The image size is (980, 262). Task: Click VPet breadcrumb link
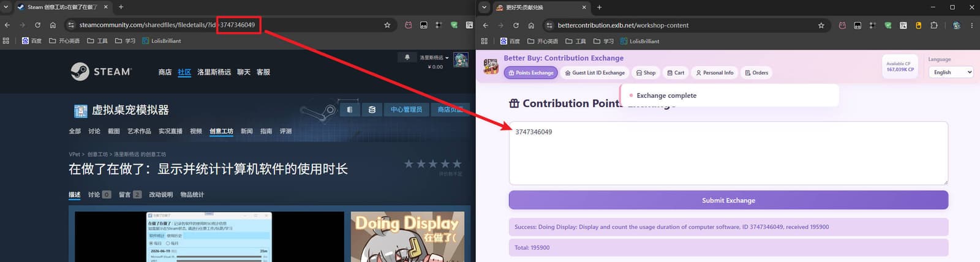[75, 154]
